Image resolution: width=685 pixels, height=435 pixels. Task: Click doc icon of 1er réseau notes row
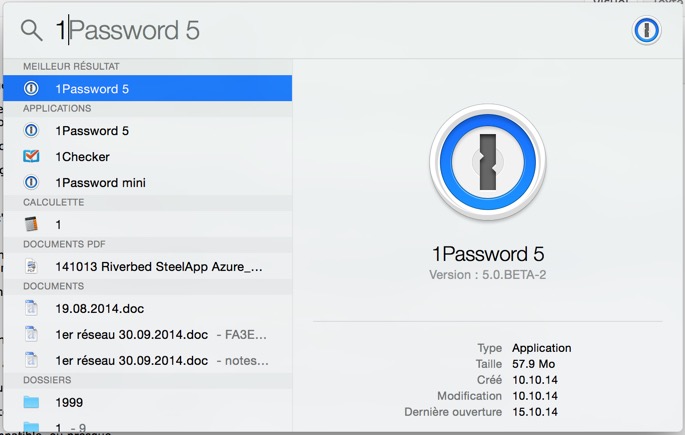click(x=31, y=360)
